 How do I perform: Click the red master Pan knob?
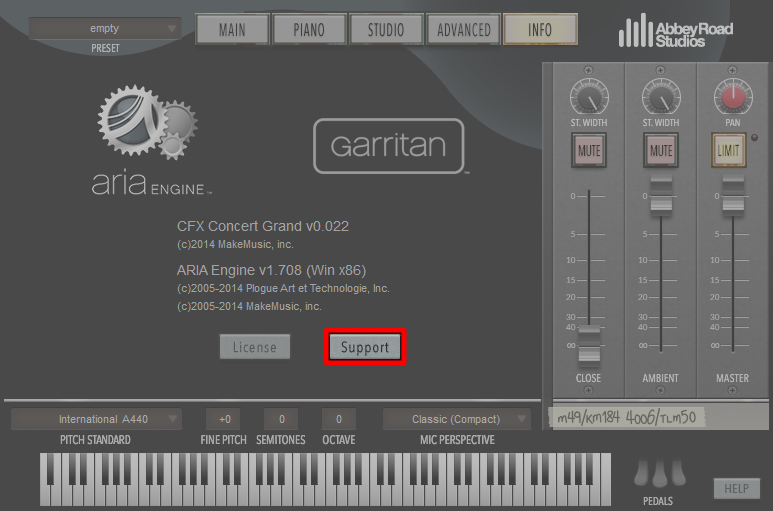pos(733,97)
